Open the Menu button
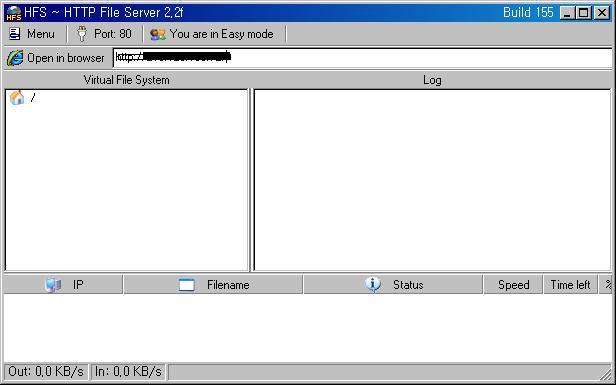 coord(32,34)
